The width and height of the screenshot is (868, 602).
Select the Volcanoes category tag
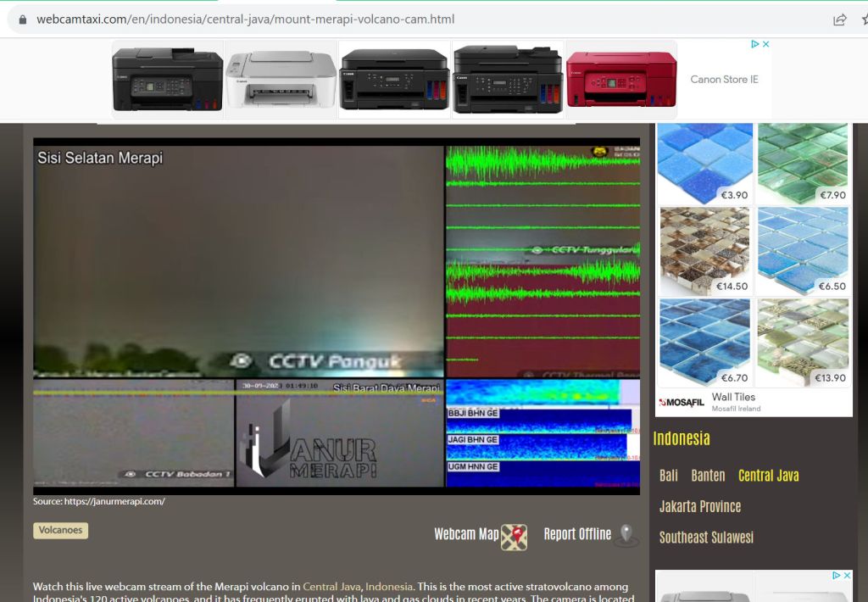60,531
